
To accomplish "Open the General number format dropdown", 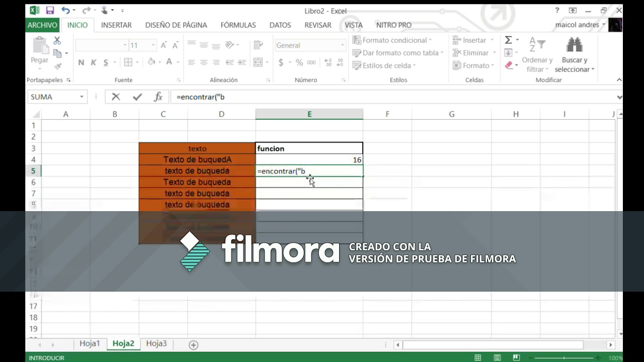I will coord(343,45).
